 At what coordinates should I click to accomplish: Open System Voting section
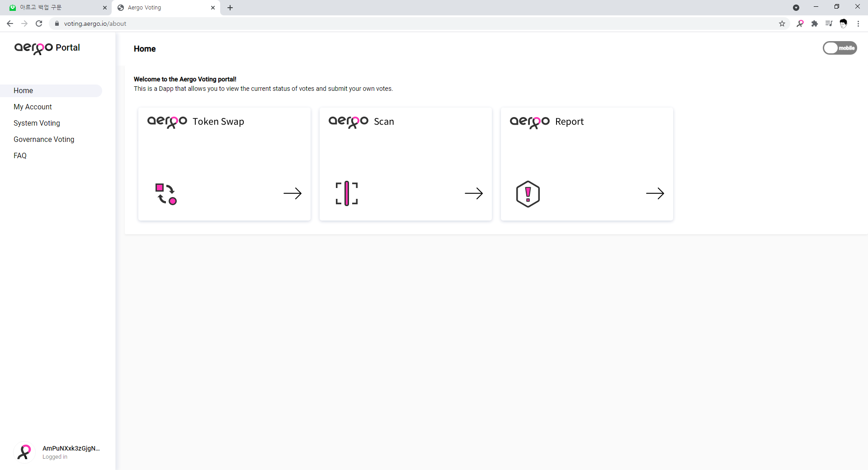point(37,123)
